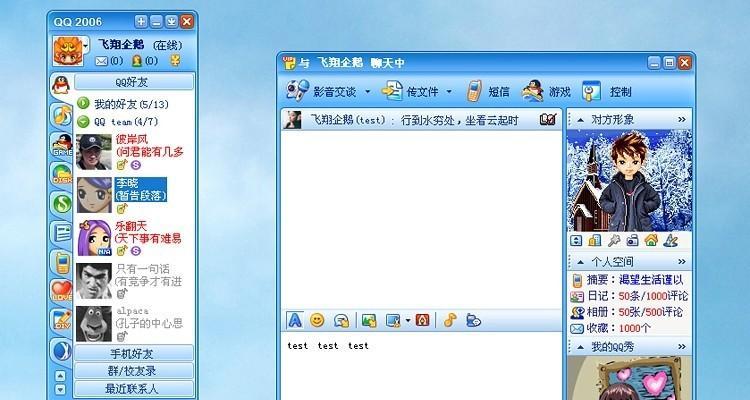
Task: Open the LOVE heart sidebar tab
Action: pos(62,291)
